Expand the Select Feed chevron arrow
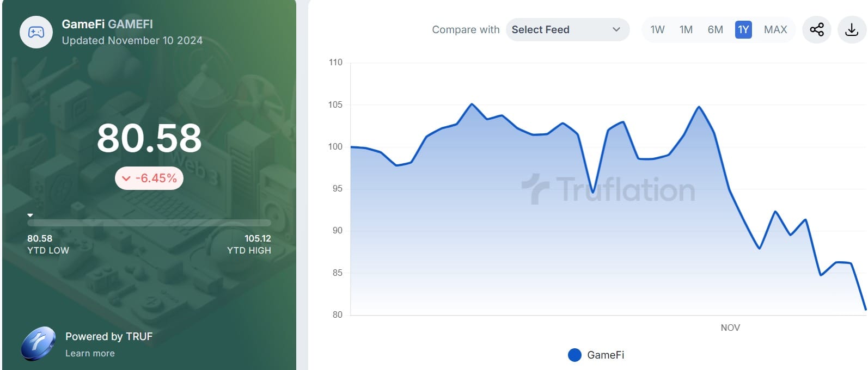This screenshot has height=370, width=868. (616, 29)
